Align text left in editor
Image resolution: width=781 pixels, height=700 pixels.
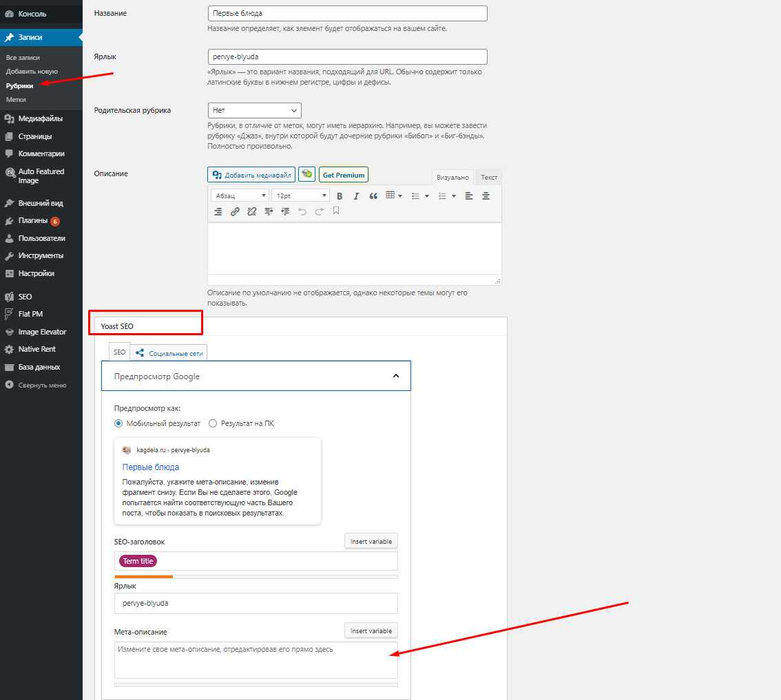tap(469, 196)
